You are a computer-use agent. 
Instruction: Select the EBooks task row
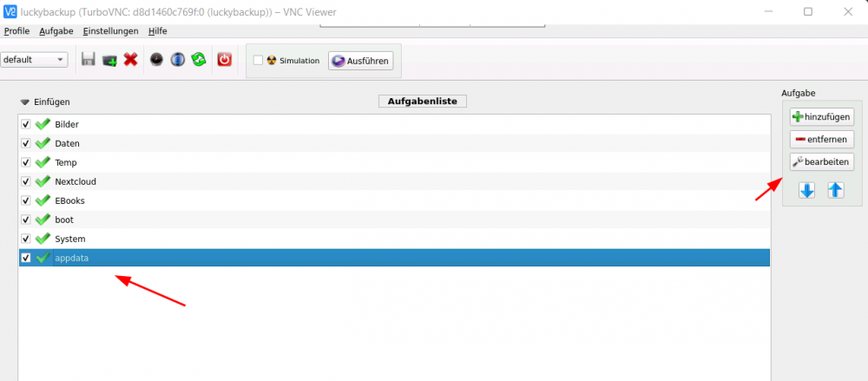[x=394, y=200]
